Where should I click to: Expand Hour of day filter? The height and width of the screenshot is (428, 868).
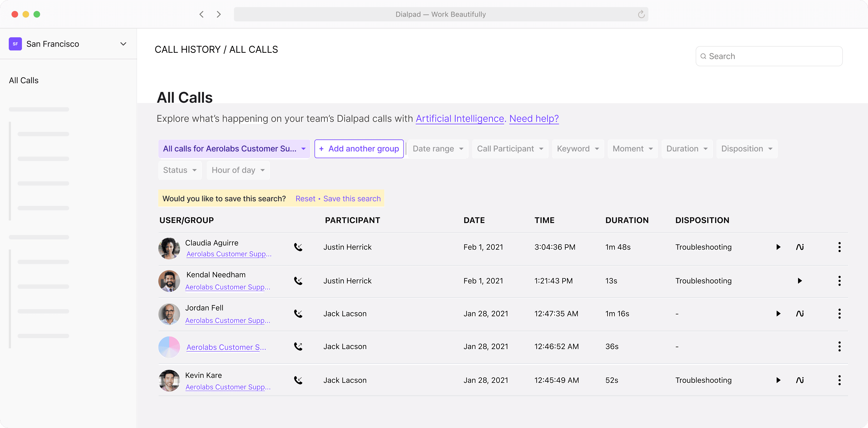(238, 170)
